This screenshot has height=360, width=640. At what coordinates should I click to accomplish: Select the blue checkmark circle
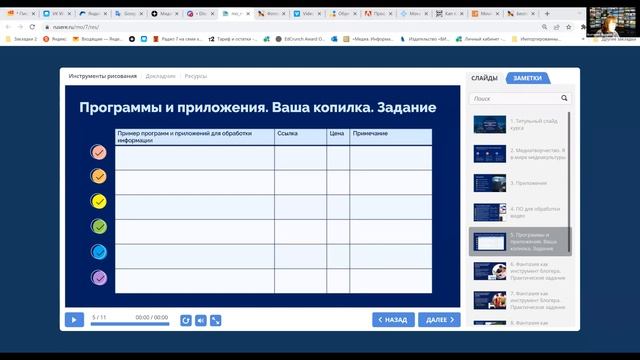click(98, 252)
